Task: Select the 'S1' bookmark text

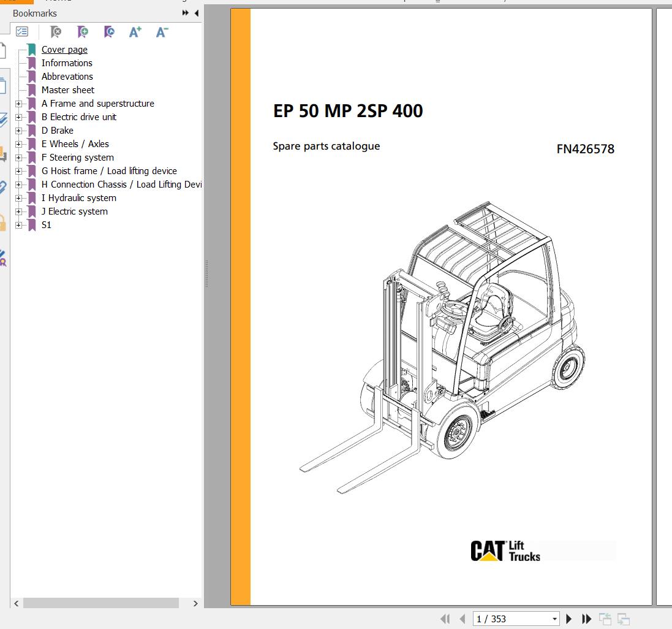Action: (47, 225)
